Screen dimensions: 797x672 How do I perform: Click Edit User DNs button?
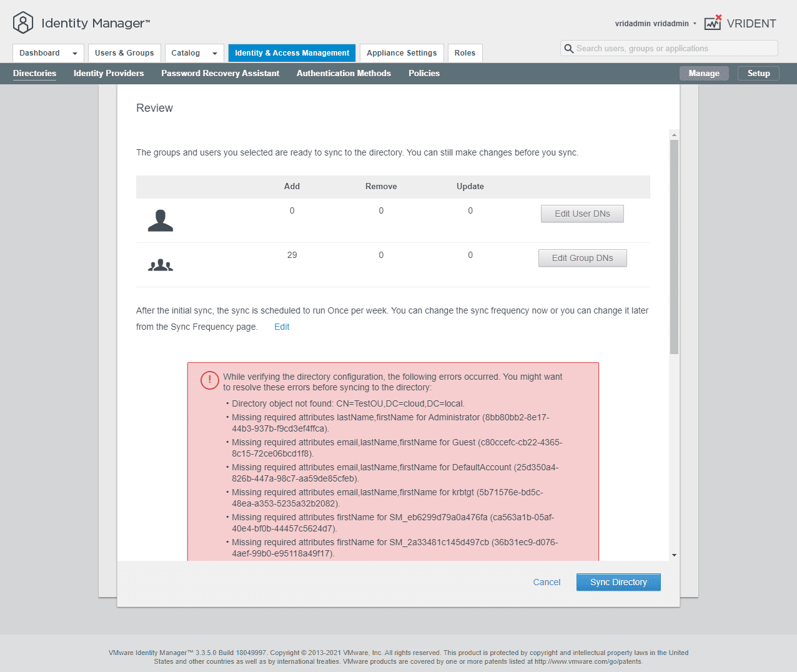(582, 214)
